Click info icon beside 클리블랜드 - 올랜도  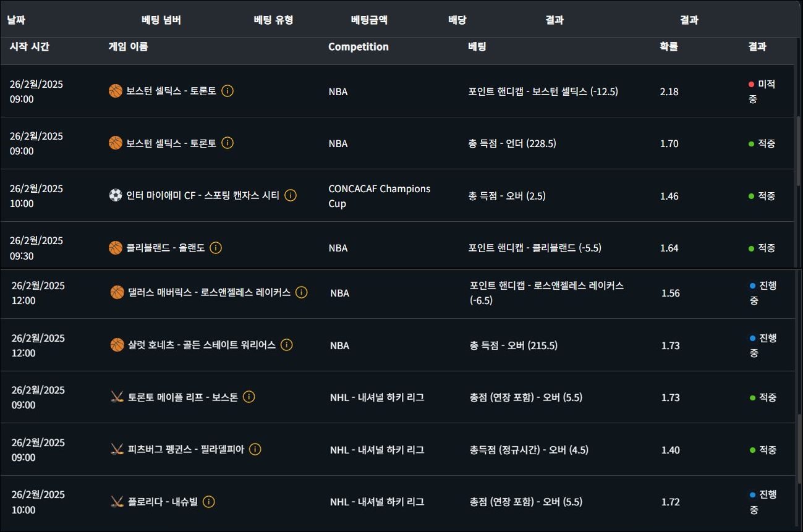click(x=216, y=248)
